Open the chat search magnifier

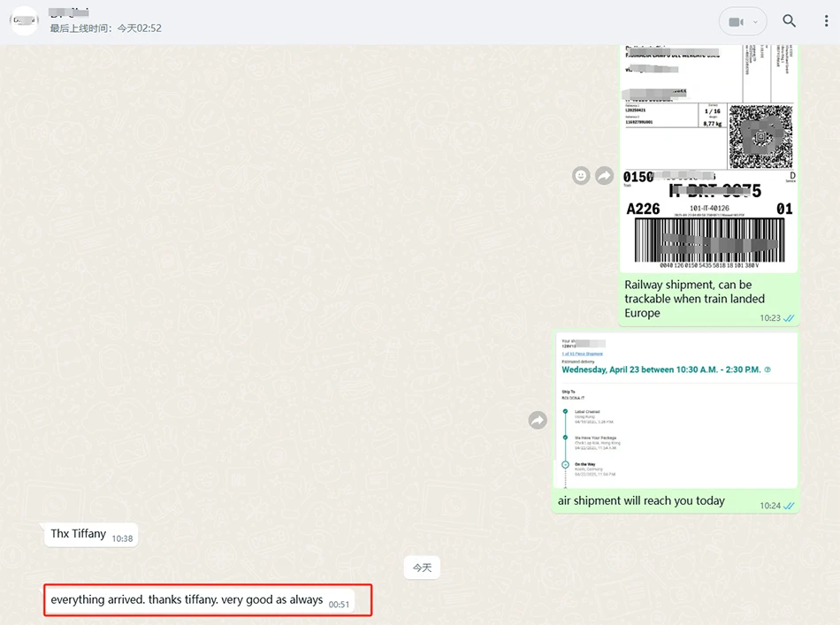(790, 21)
